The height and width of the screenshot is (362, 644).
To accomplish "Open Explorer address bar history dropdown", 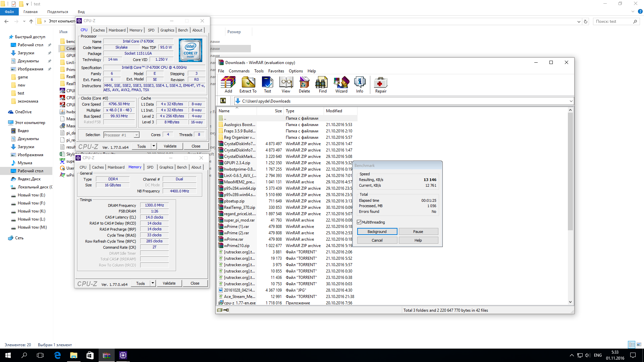I will [579, 21].
